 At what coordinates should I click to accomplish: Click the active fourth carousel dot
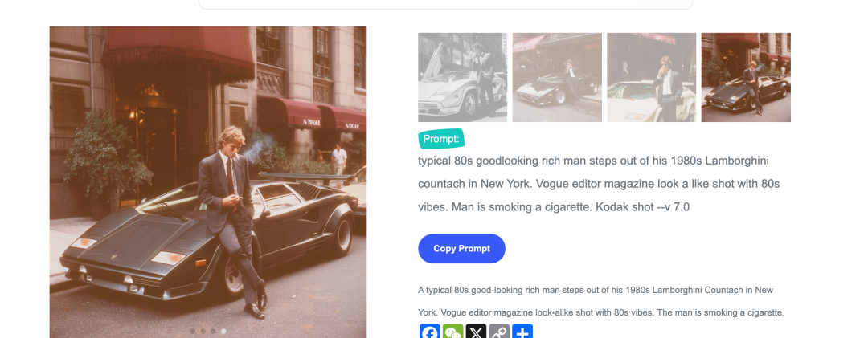[x=223, y=331]
